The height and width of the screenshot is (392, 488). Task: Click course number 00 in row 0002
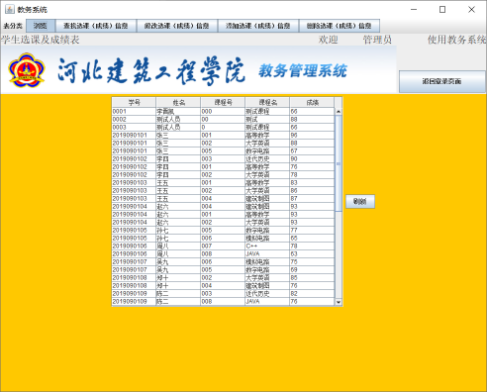tap(223, 119)
